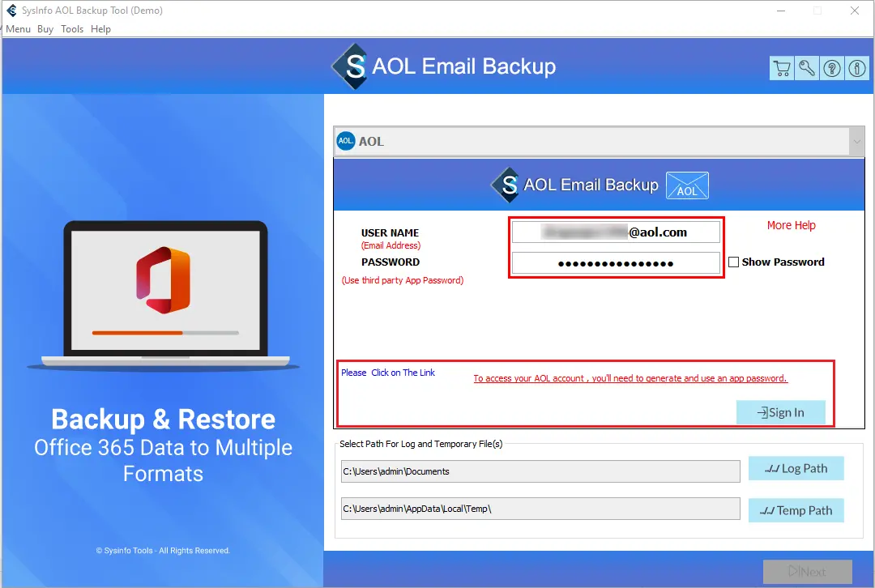Click the 'Please Click on The Link' text
The image size is (875, 588).
(x=388, y=373)
